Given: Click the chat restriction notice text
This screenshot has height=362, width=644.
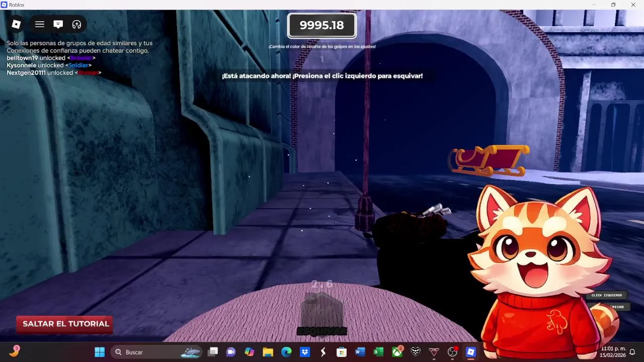Looking at the screenshot, I should point(79,47).
